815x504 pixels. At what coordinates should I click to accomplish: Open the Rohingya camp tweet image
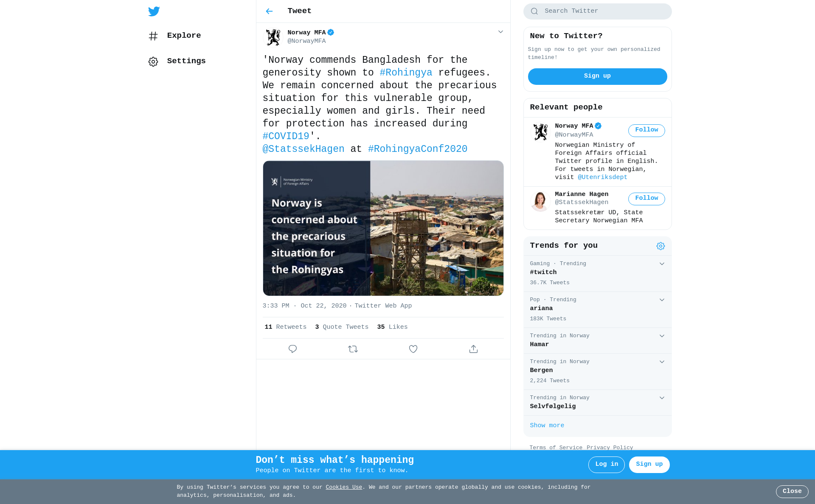(383, 228)
